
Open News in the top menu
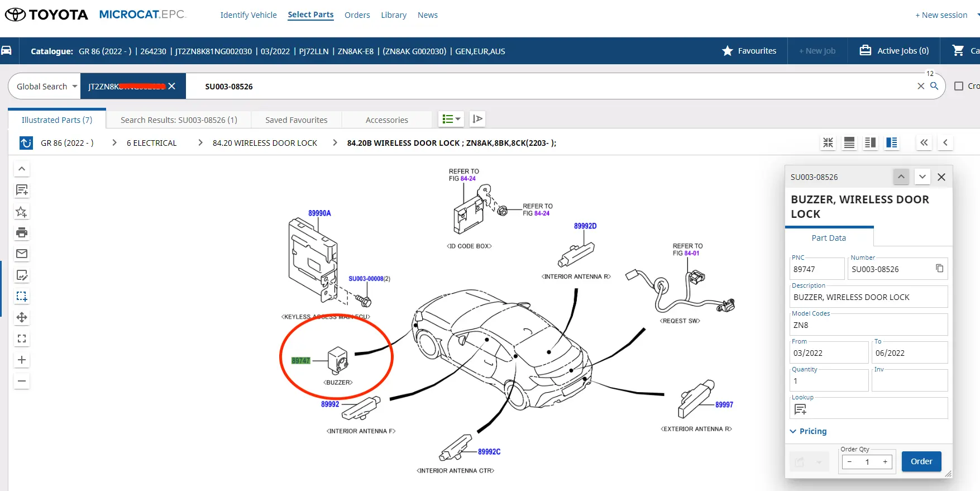[428, 15]
